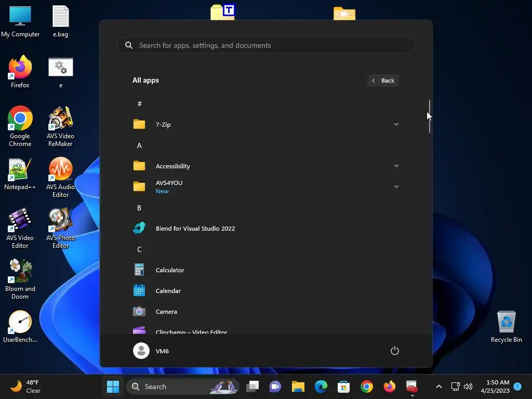Select AVS Photo Editor desktop shortcut

click(60, 229)
